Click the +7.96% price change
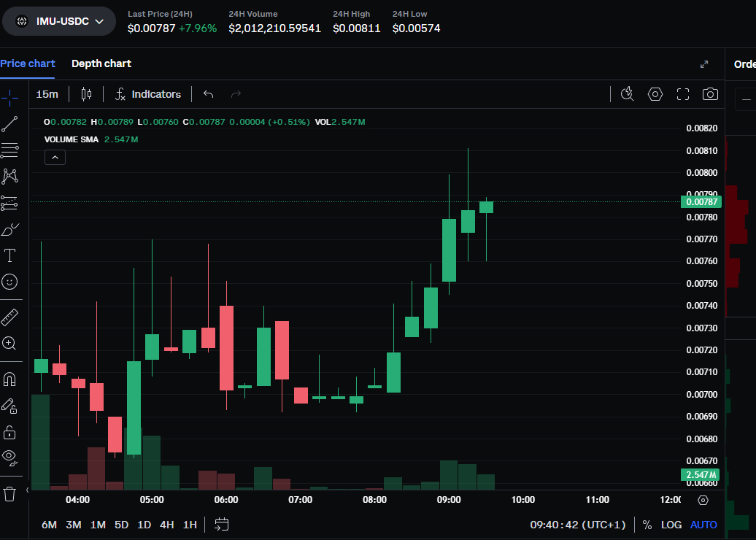The height and width of the screenshot is (540, 756). (x=198, y=28)
